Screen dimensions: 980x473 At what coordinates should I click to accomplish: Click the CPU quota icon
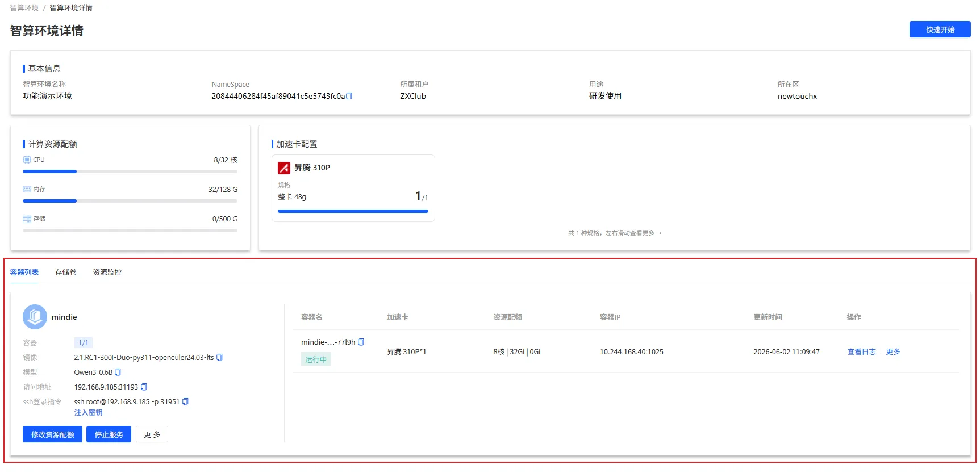(x=27, y=160)
